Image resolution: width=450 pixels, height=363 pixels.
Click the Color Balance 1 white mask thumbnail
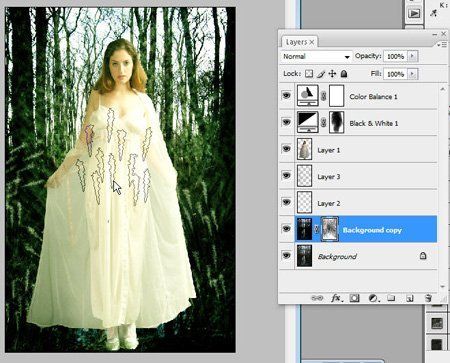pos(336,96)
